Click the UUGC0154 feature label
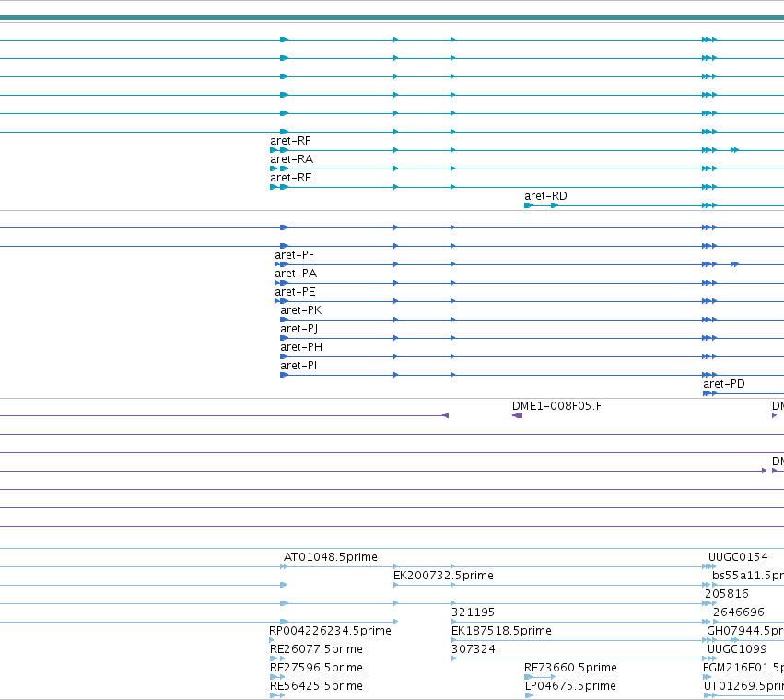 [738, 557]
